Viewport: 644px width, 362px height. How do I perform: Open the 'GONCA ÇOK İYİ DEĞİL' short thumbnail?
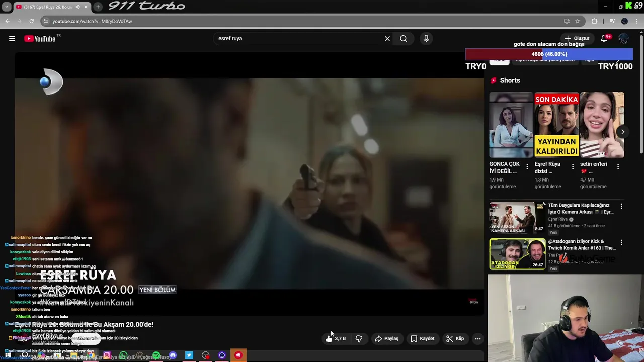(x=511, y=125)
